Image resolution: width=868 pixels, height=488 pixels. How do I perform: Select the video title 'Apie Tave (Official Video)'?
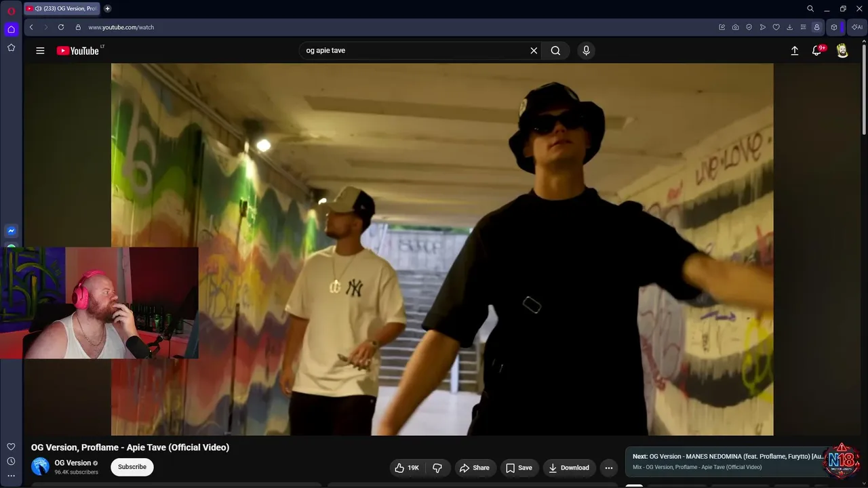pyautogui.click(x=178, y=447)
